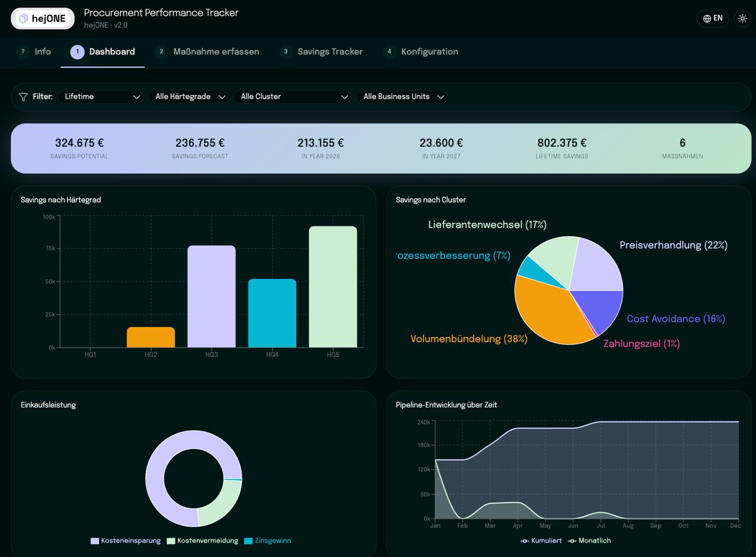Viewport: 756px width, 557px height.
Task: Click the number 3 step badge
Action: pos(286,52)
